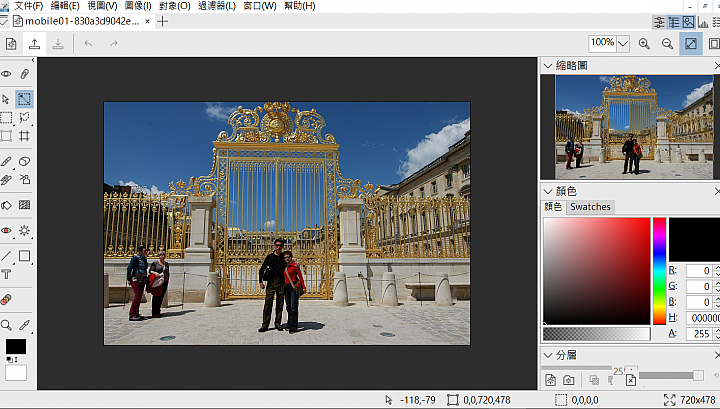Select the spray can tool
Viewport: 720px width, 409px height.
[24, 179]
